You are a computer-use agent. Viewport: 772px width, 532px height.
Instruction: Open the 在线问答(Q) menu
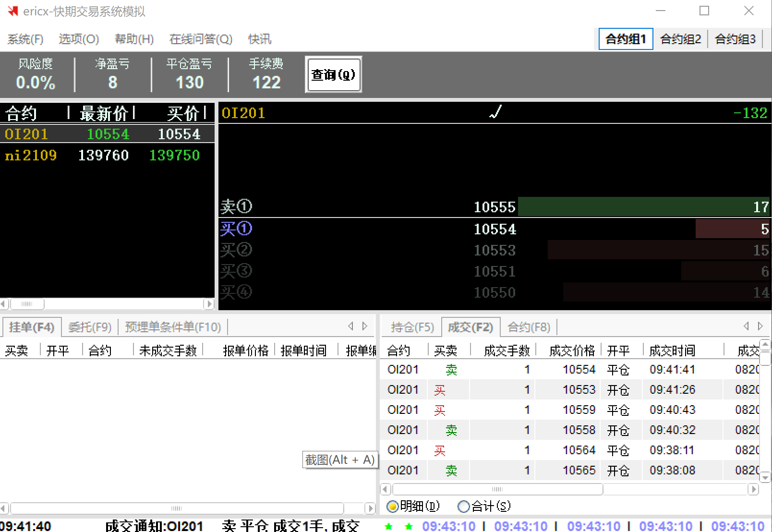coord(201,39)
